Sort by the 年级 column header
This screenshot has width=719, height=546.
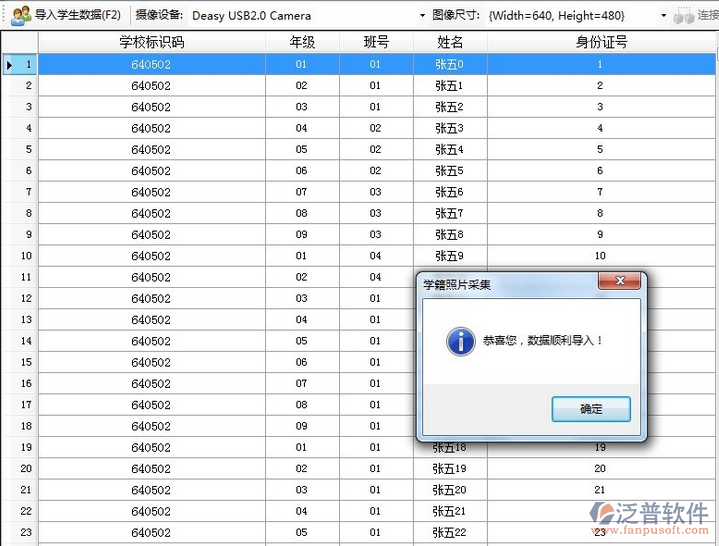302,42
